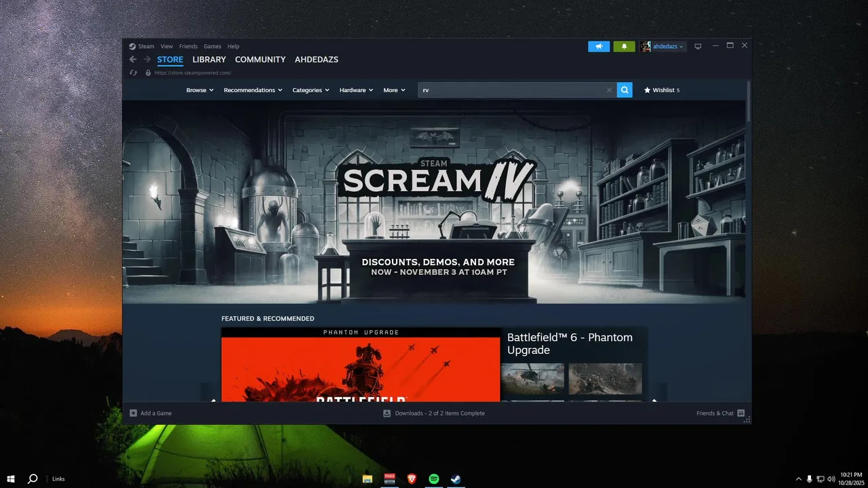Open the Friends menu
The width and height of the screenshot is (868, 488).
tap(189, 46)
